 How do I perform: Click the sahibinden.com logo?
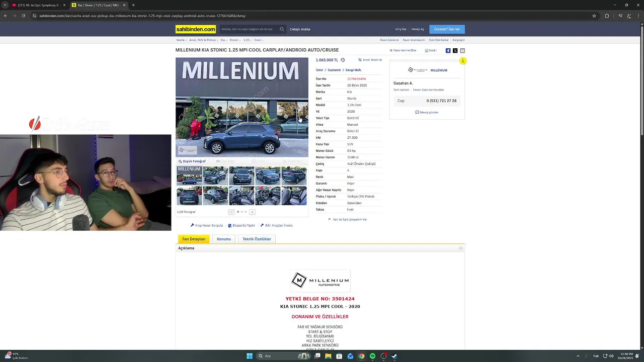click(x=196, y=29)
